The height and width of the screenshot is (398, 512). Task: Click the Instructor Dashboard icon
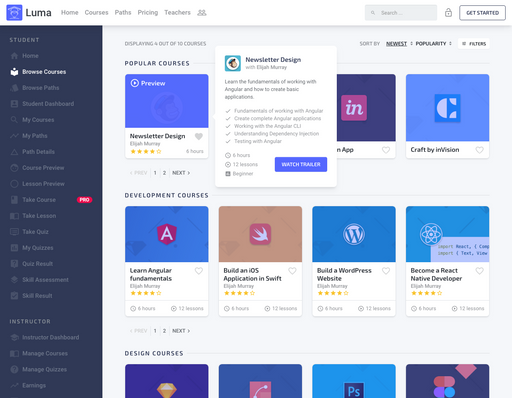[14, 337]
